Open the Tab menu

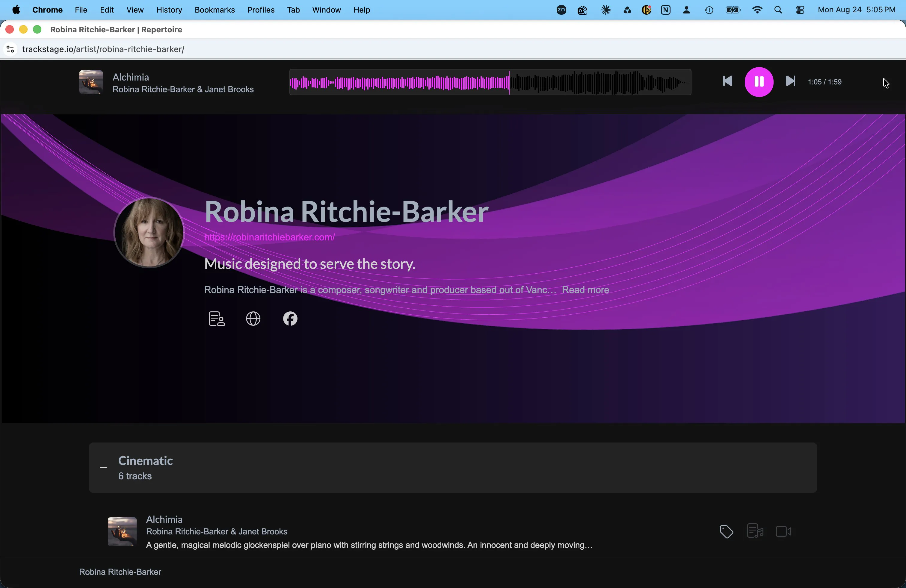click(x=293, y=10)
